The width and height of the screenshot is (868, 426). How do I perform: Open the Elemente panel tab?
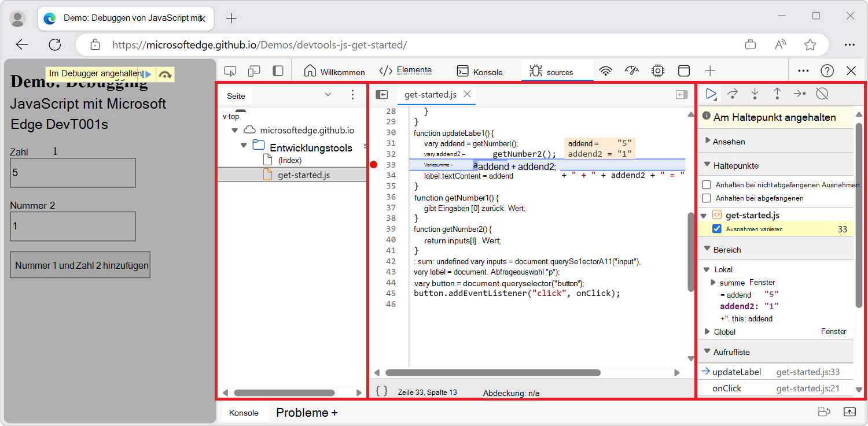(x=407, y=69)
